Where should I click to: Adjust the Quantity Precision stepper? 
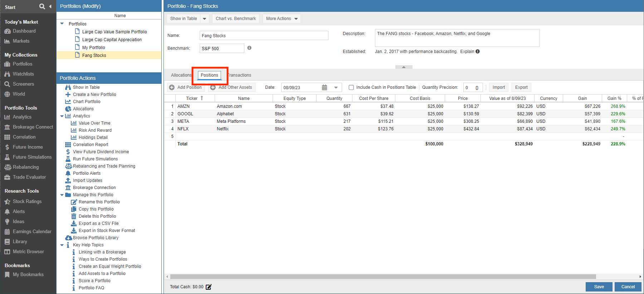[x=477, y=87]
